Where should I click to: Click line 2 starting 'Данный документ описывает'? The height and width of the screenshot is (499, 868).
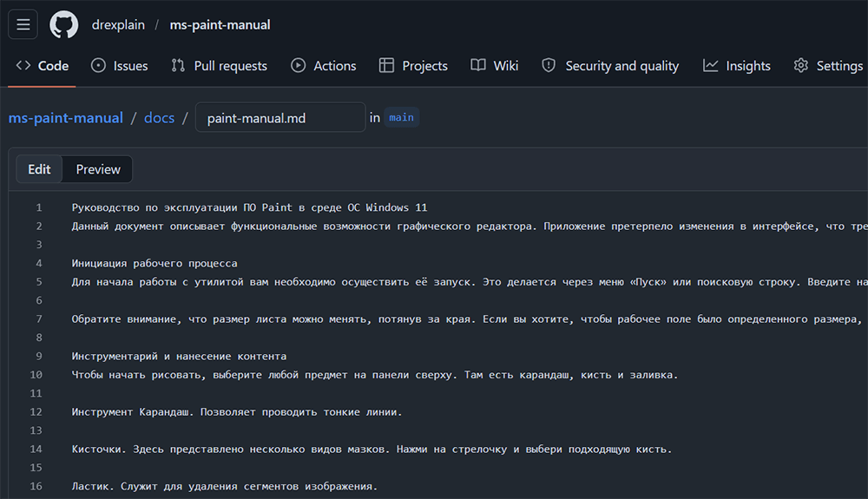point(470,227)
